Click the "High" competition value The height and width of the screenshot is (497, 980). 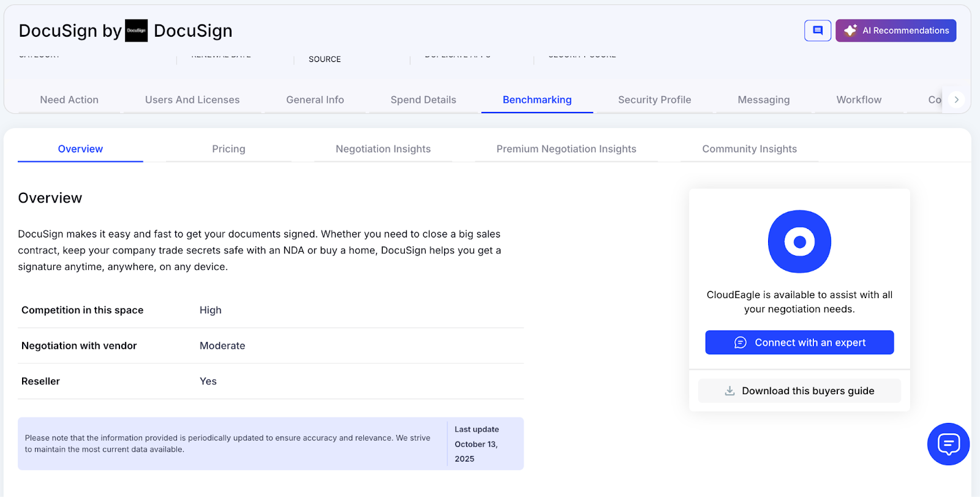click(211, 310)
